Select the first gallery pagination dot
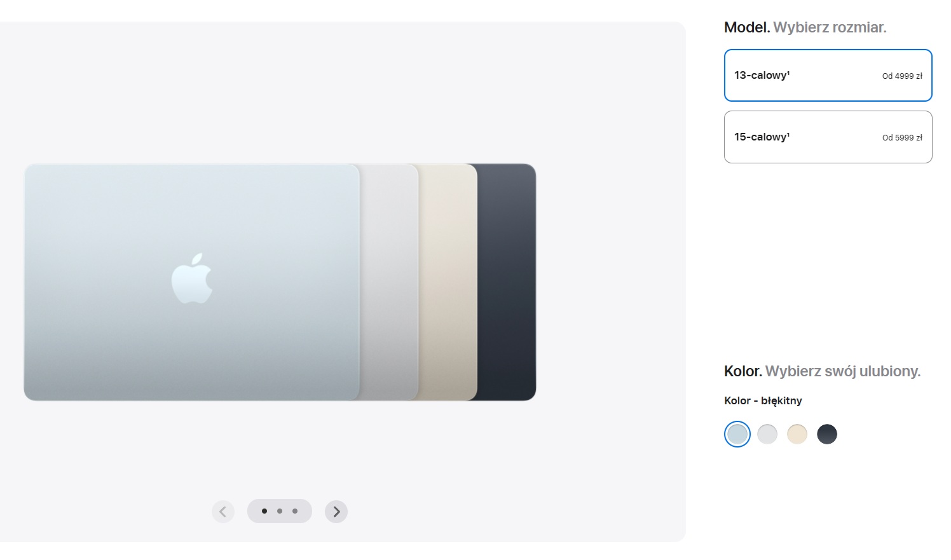 (x=264, y=511)
